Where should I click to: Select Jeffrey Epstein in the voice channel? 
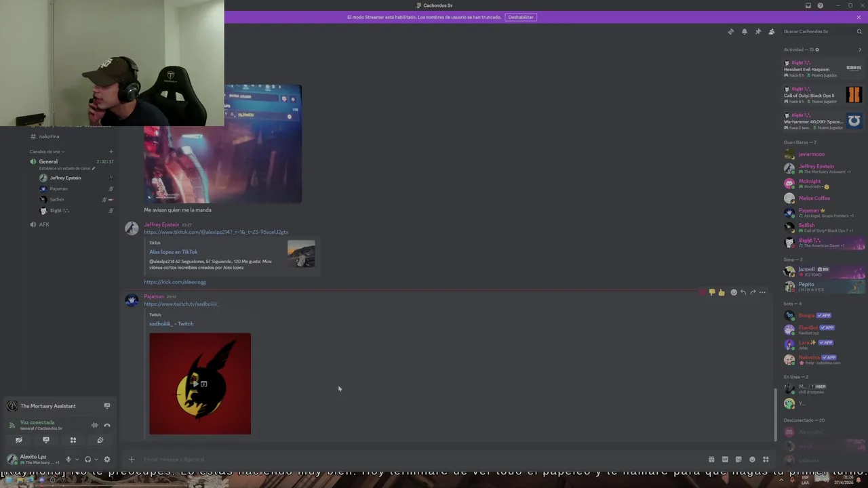(x=65, y=178)
